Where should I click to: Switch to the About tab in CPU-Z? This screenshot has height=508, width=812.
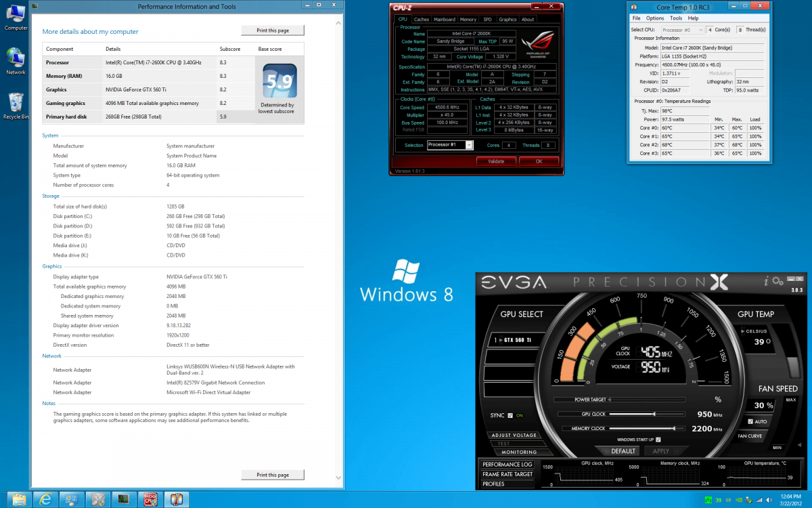click(x=528, y=20)
